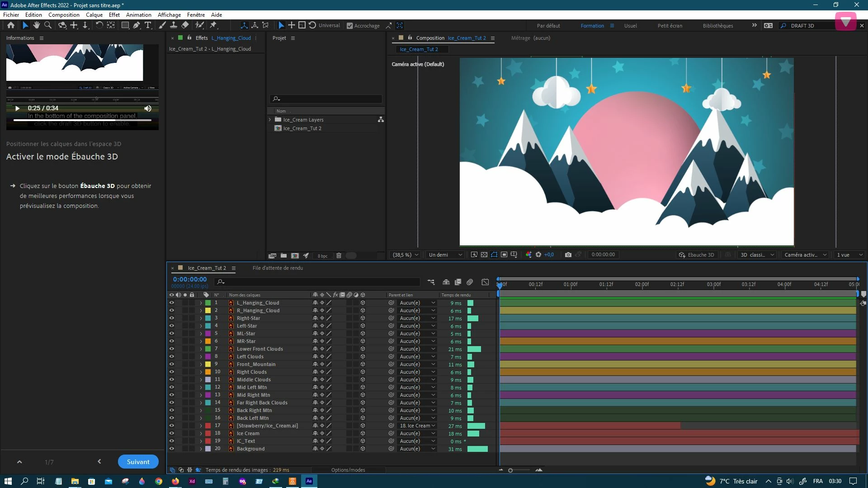
Task: Click the Home icon in toolbar
Action: point(11,25)
